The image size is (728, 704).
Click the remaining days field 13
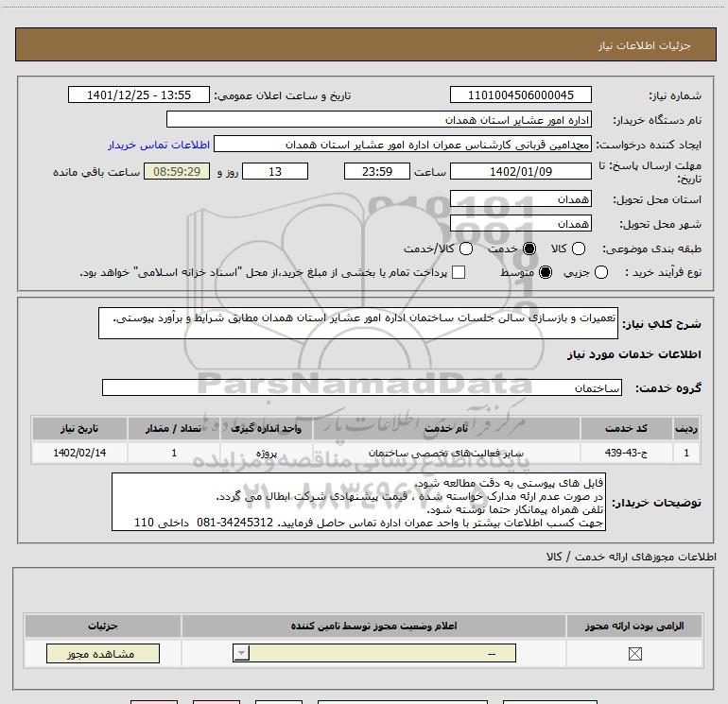tap(275, 171)
